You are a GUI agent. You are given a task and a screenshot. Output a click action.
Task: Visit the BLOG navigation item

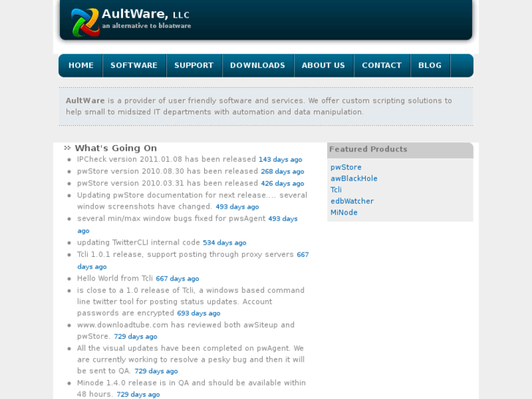pos(430,65)
